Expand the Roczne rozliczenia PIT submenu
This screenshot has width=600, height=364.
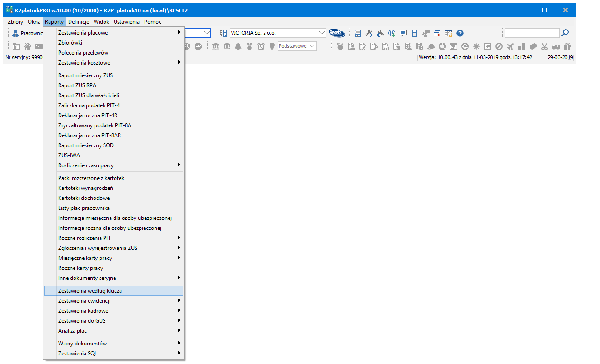pos(114,238)
